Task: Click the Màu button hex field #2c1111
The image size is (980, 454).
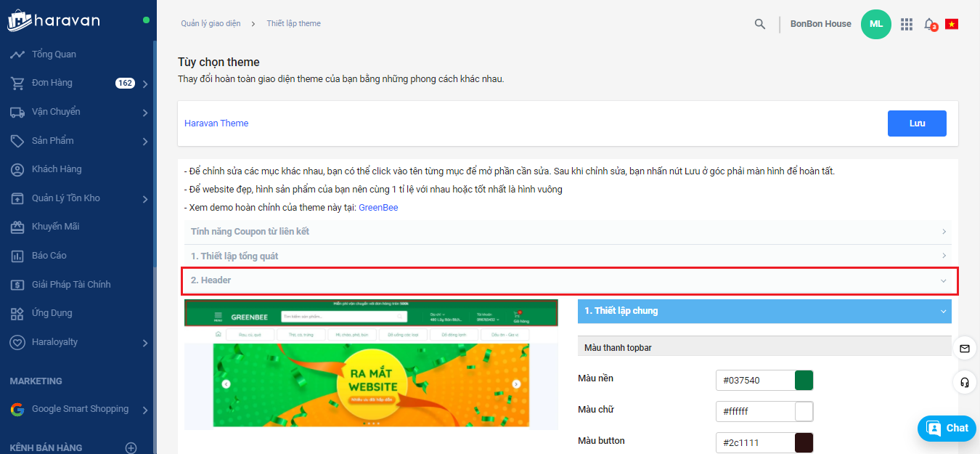Action: 755,443
